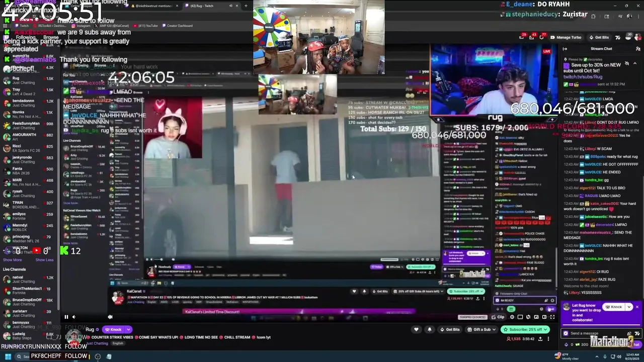Image resolution: width=644 pixels, height=362 pixels.
Task: Open taskbar clock showing 12:43 AM
Action: (633, 356)
